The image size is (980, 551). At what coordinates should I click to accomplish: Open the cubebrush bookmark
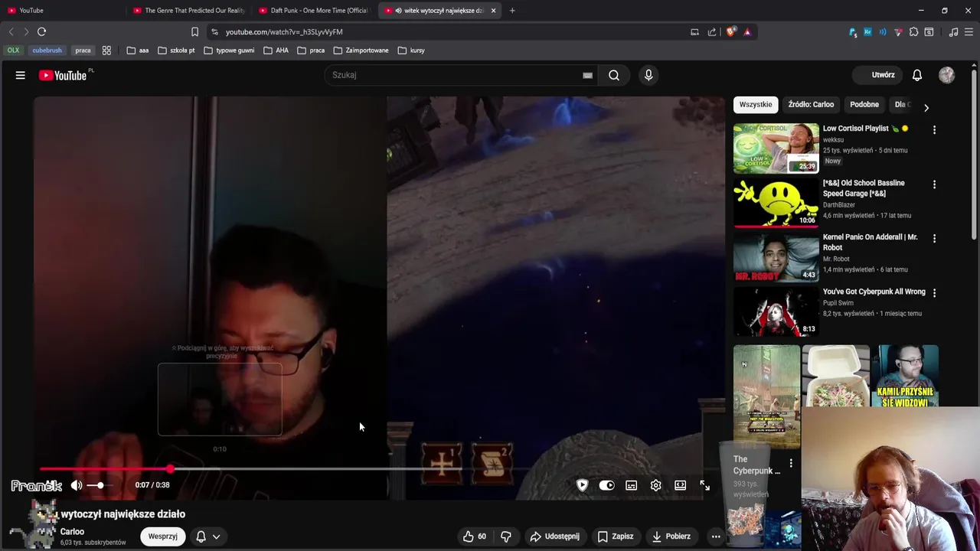pos(47,51)
